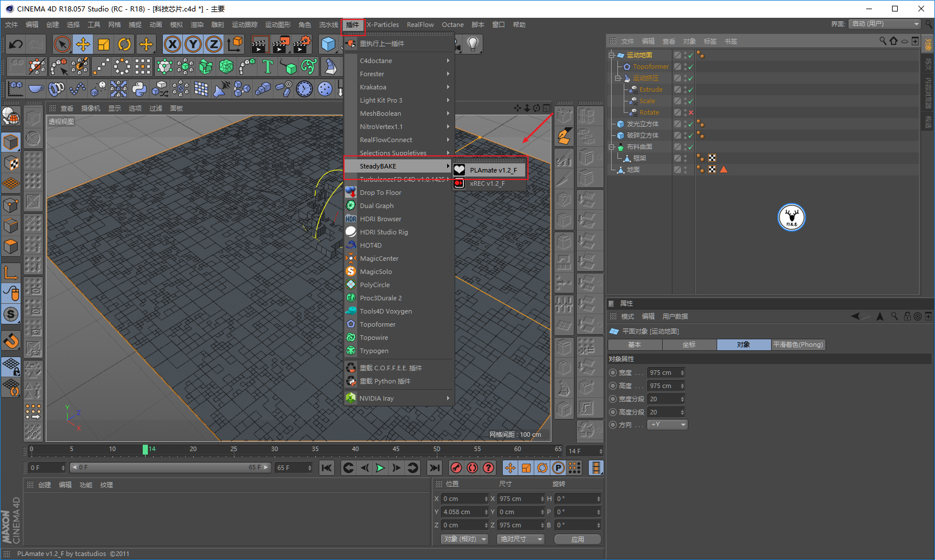Jump to the timeline start button
The height and width of the screenshot is (560, 935).
pos(327,468)
